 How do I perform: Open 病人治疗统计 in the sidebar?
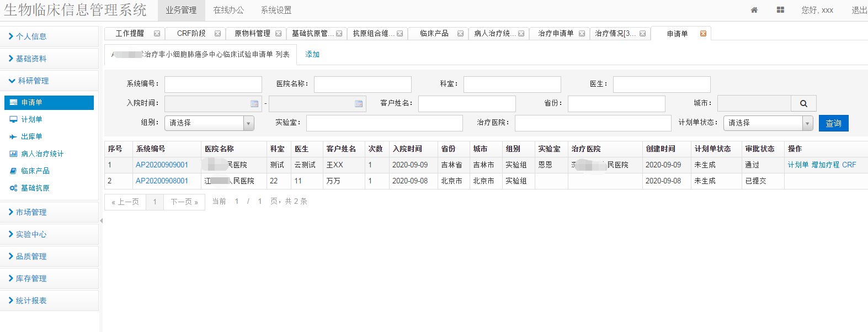click(42, 154)
